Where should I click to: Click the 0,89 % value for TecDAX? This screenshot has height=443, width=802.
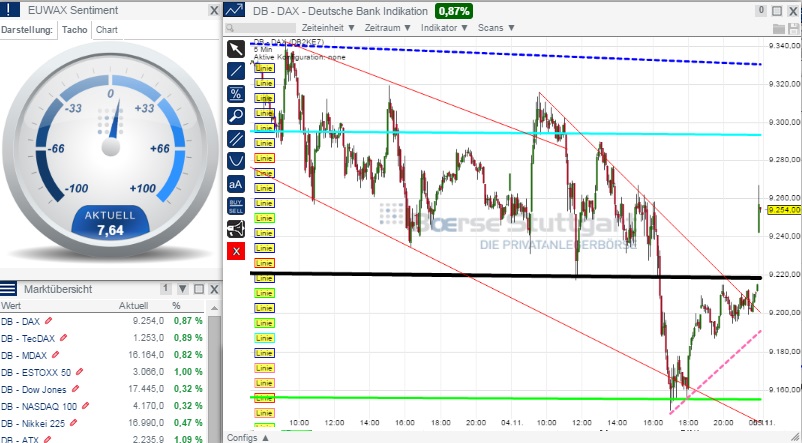point(188,338)
